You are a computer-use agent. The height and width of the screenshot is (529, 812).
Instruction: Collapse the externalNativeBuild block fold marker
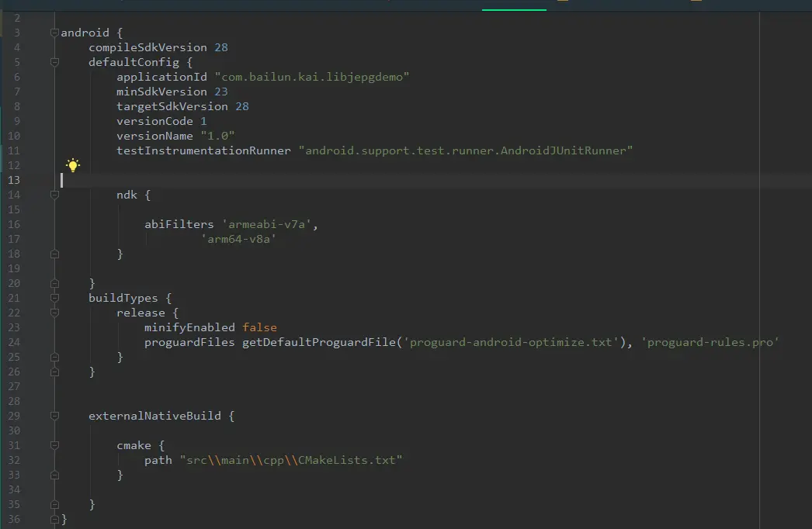tap(54, 416)
